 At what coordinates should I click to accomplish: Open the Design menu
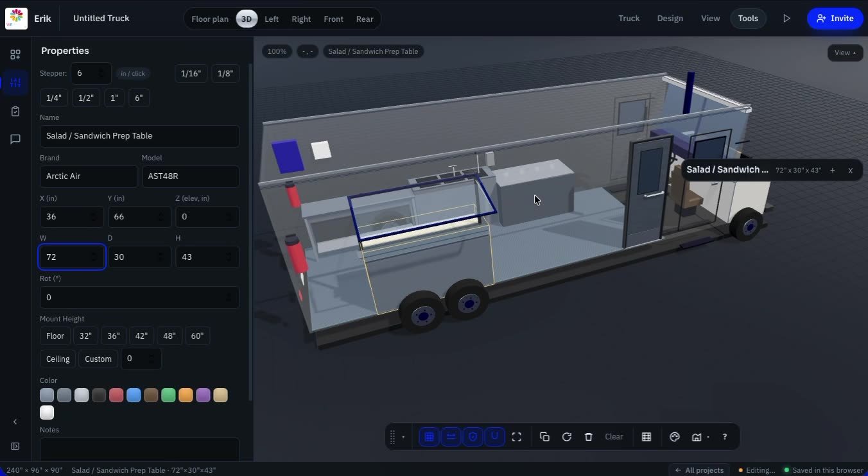[x=670, y=19]
